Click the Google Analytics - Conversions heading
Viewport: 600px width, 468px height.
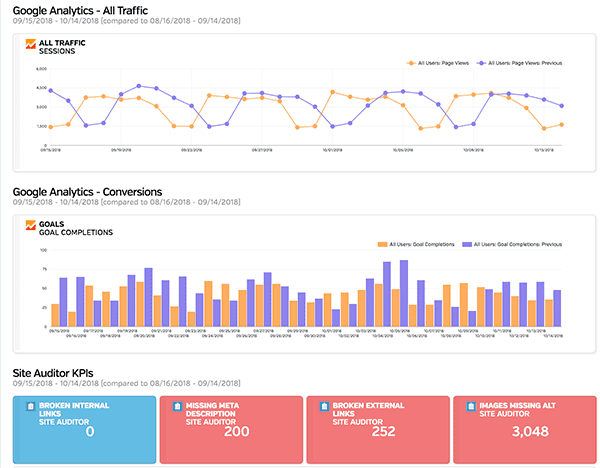[x=86, y=191]
